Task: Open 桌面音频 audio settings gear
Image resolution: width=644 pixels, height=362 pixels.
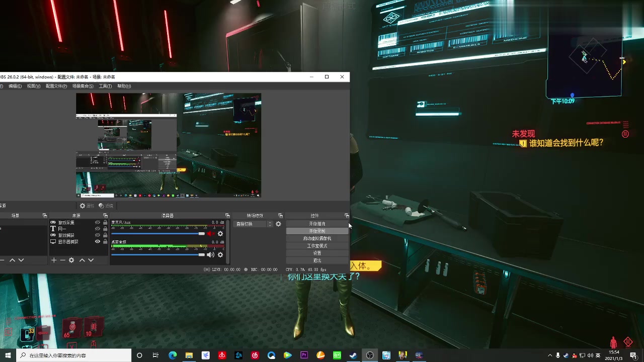Action: (x=220, y=255)
